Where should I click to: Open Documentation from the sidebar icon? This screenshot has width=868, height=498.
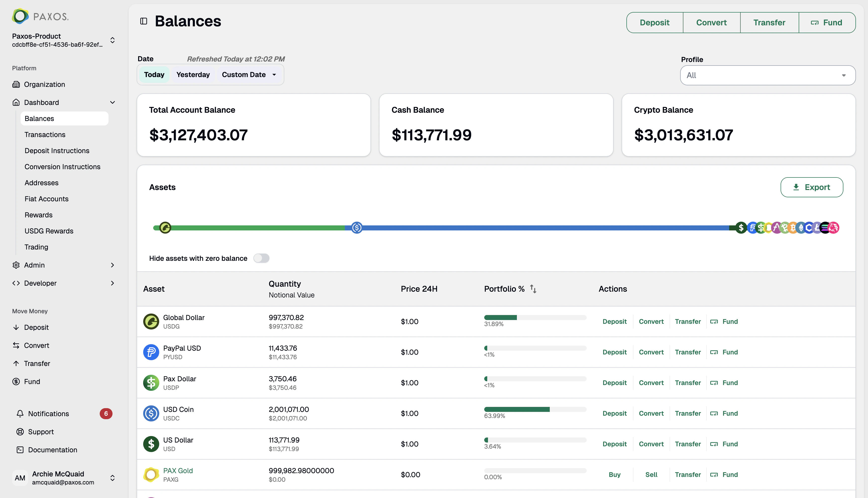point(20,450)
